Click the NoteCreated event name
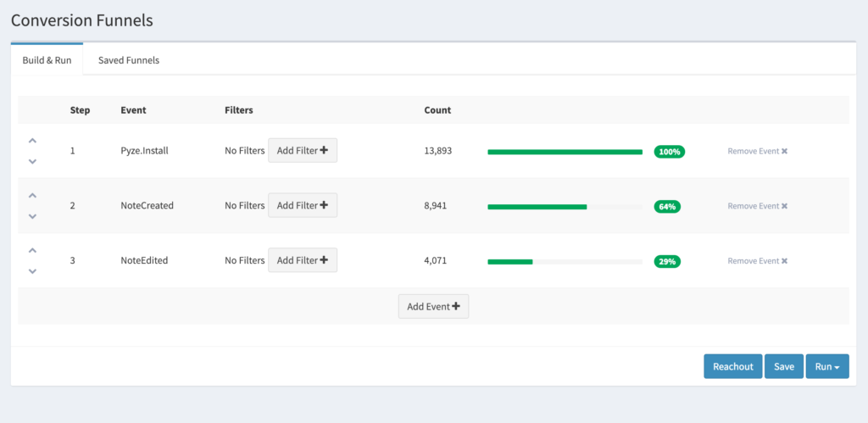Viewport: 868px width, 423px height. tap(147, 205)
